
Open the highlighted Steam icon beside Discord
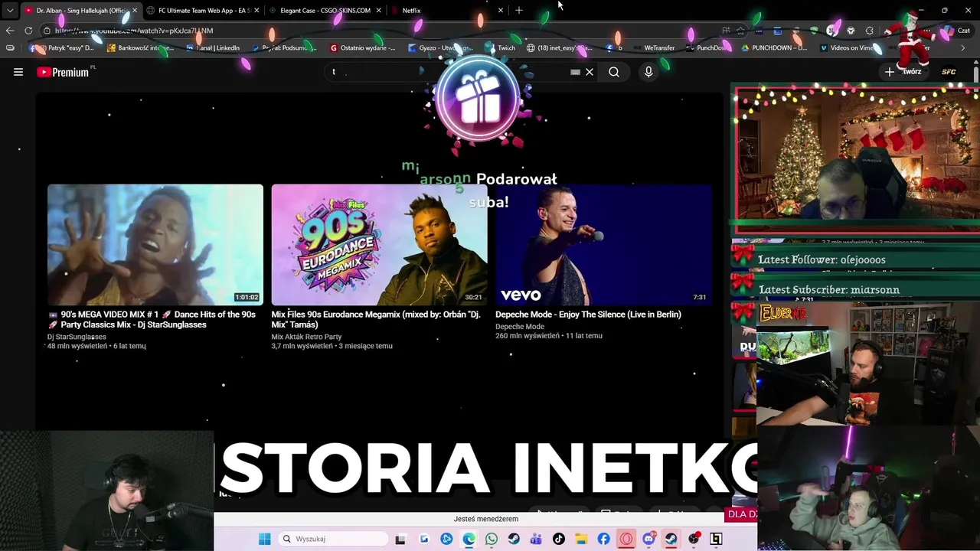click(671, 539)
